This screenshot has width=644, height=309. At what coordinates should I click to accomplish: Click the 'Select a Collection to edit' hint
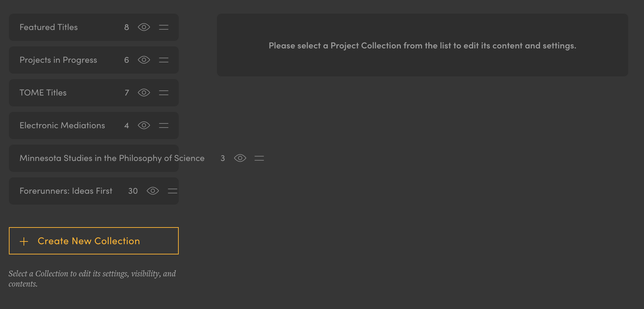point(92,279)
